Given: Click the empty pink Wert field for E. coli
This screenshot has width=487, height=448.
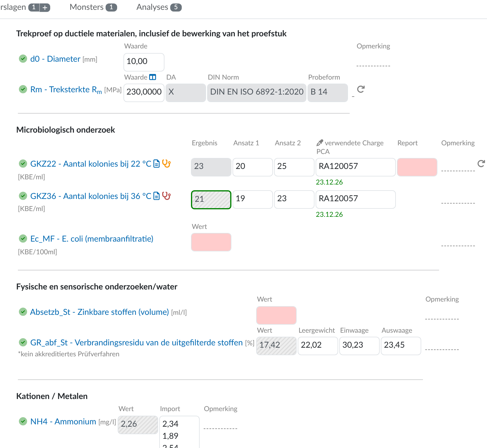Looking at the screenshot, I should pyautogui.click(x=211, y=242).
